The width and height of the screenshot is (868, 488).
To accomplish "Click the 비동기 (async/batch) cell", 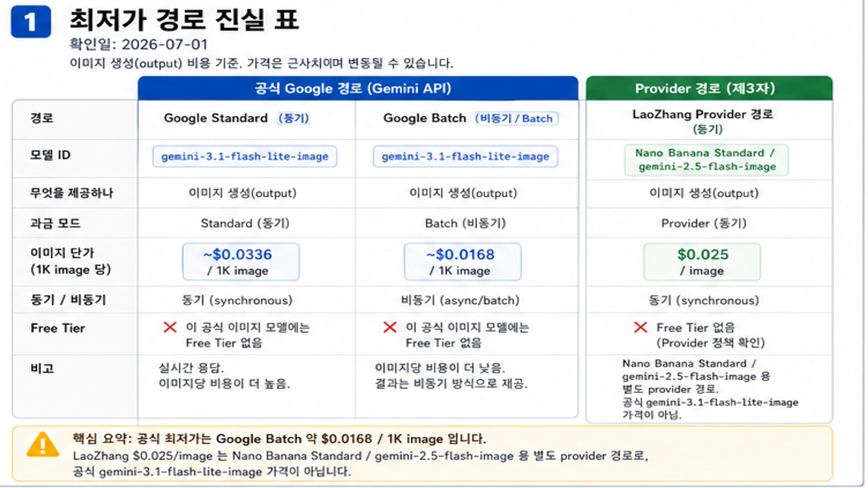I will pos(460,300).
